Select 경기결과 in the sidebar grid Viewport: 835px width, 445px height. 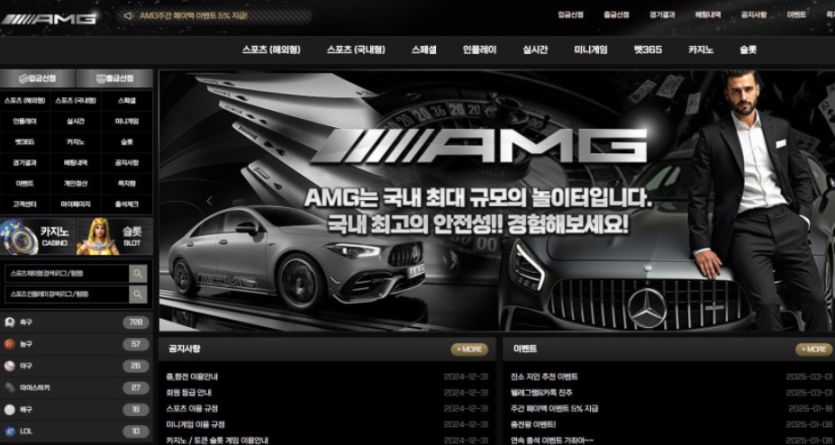pyautogui.click(x=25, y=163)
